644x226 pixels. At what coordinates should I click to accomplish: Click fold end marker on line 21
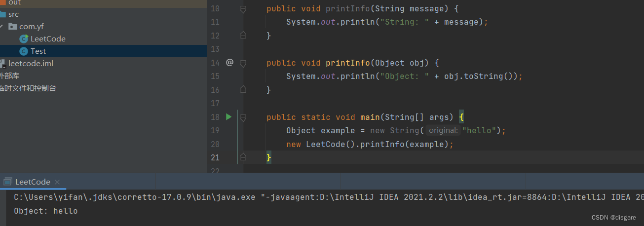click(243, 157)
